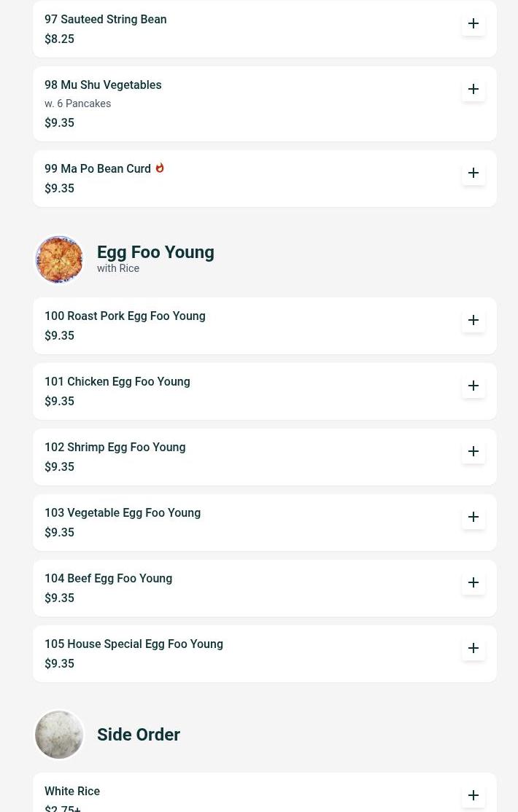This screenshot has width=518, height=812.
Task: Add 97 Sauteed String Bean to order
Action: tap(473, 23)
